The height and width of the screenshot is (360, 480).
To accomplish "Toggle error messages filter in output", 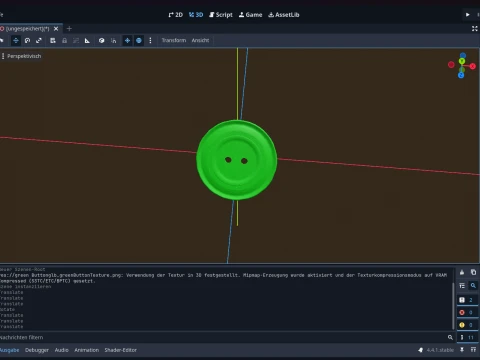I will (467, 312).
